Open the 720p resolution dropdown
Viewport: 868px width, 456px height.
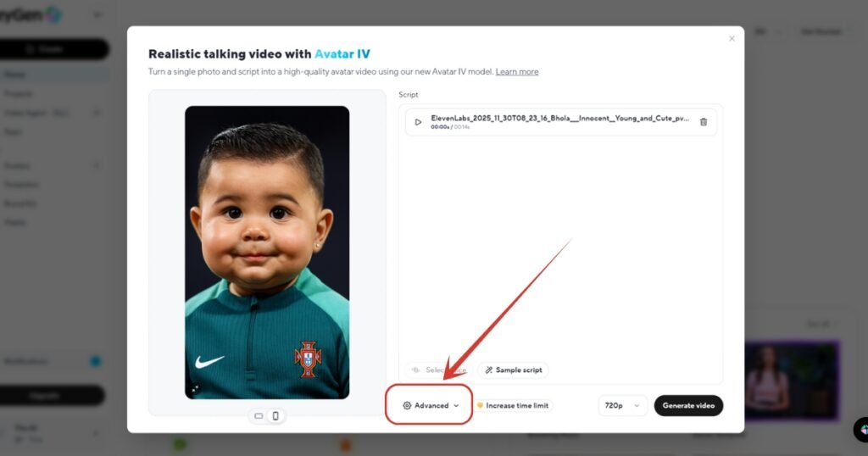click(x=623, y=406)
